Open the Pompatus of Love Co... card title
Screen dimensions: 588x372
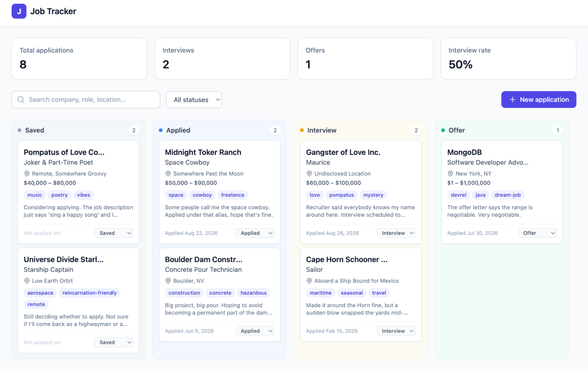64,152
